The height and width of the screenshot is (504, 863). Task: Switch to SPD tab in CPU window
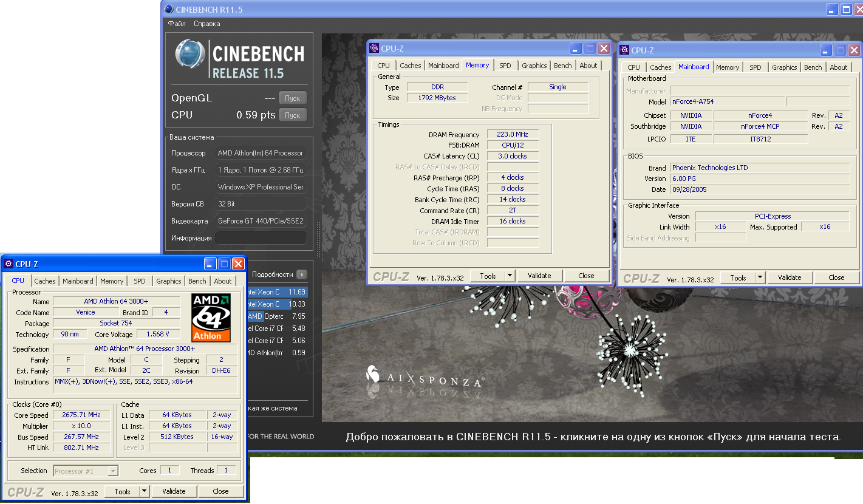point(140,281)
